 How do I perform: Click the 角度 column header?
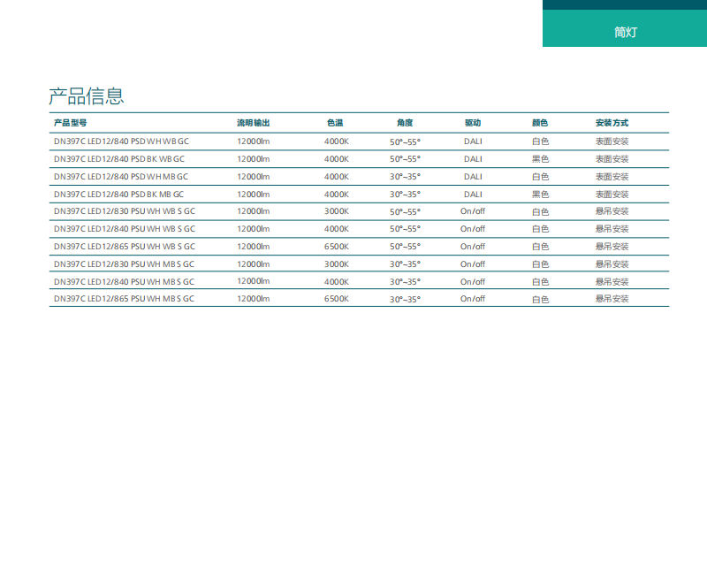405,123
